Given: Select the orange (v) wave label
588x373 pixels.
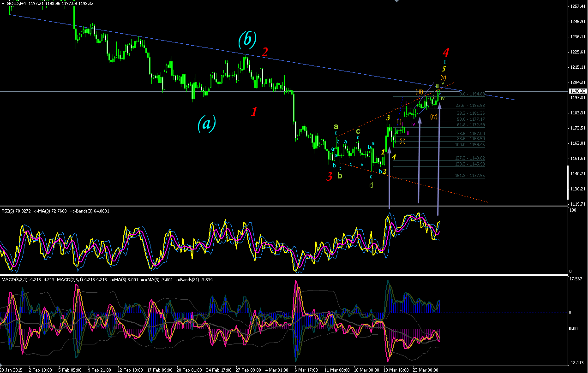Looking at the screenshot, I should point(443,77).
